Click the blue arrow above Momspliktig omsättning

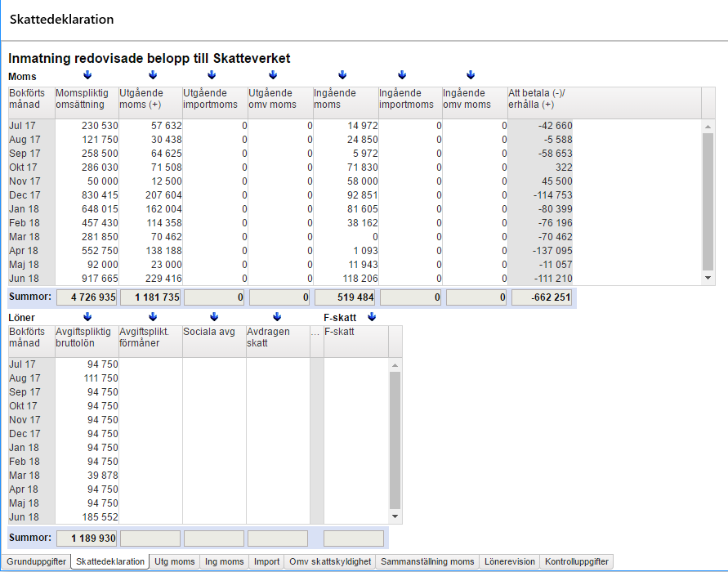[x=87, y=74]
